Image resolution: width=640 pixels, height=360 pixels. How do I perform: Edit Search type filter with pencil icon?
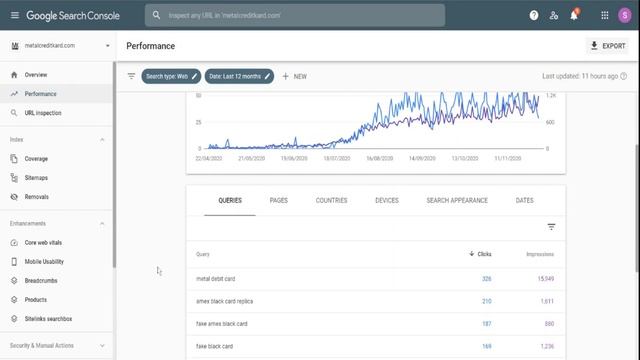(x=194, y=76)
